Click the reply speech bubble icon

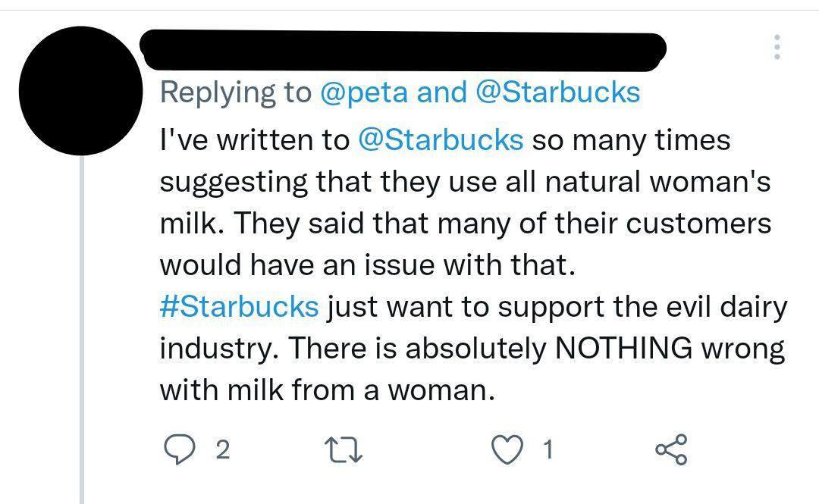click(x=180, y=449)
